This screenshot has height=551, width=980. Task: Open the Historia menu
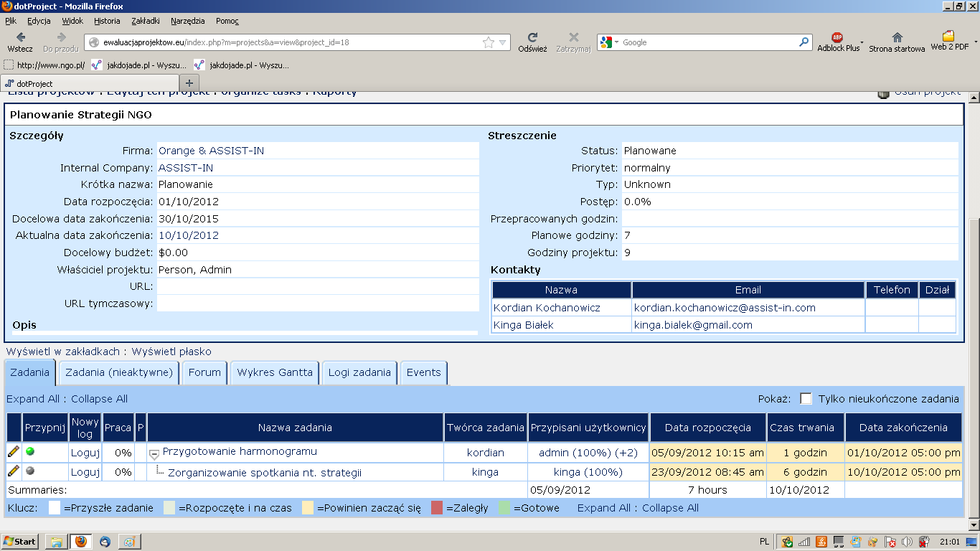click(x=107, y=21)
